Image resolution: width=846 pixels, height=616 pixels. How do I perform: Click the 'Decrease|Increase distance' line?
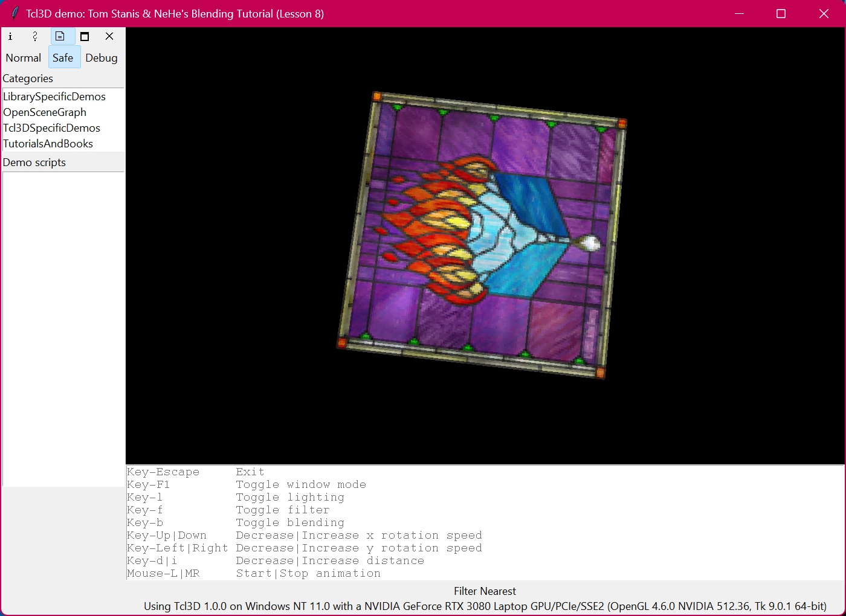coord(276,561)
